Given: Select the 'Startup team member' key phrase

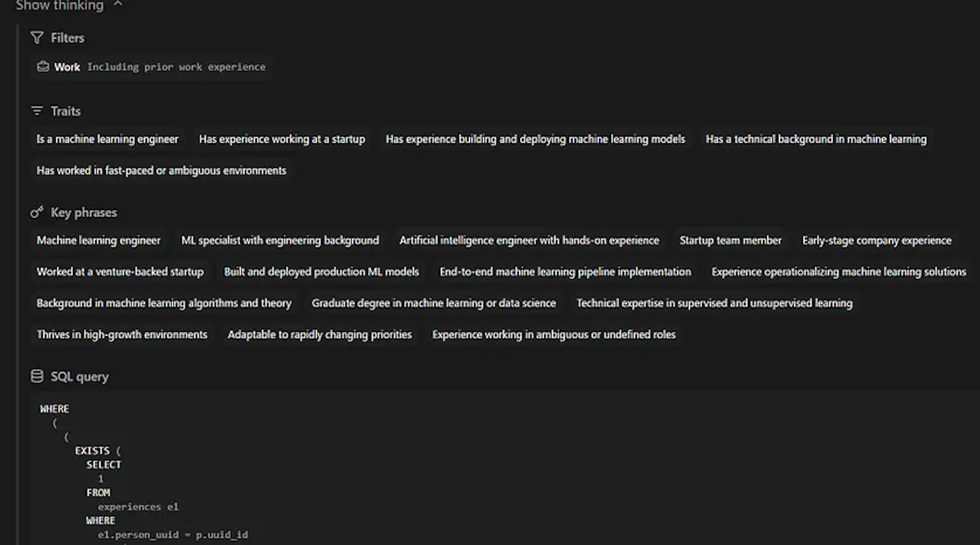Looking at the screenshot, I should [x=730, y=240].
